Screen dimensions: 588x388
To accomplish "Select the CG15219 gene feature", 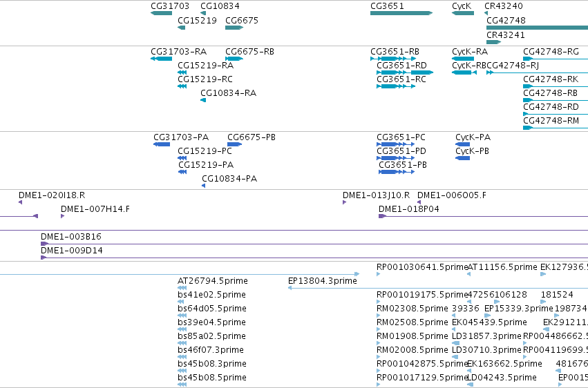I will click(182, 28).
